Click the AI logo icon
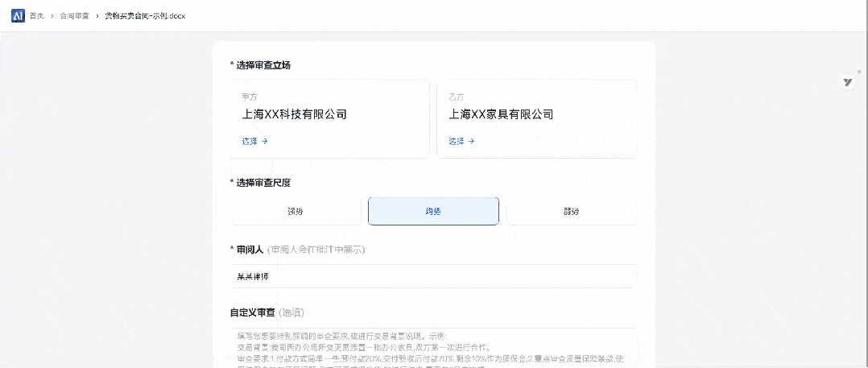 18,16
